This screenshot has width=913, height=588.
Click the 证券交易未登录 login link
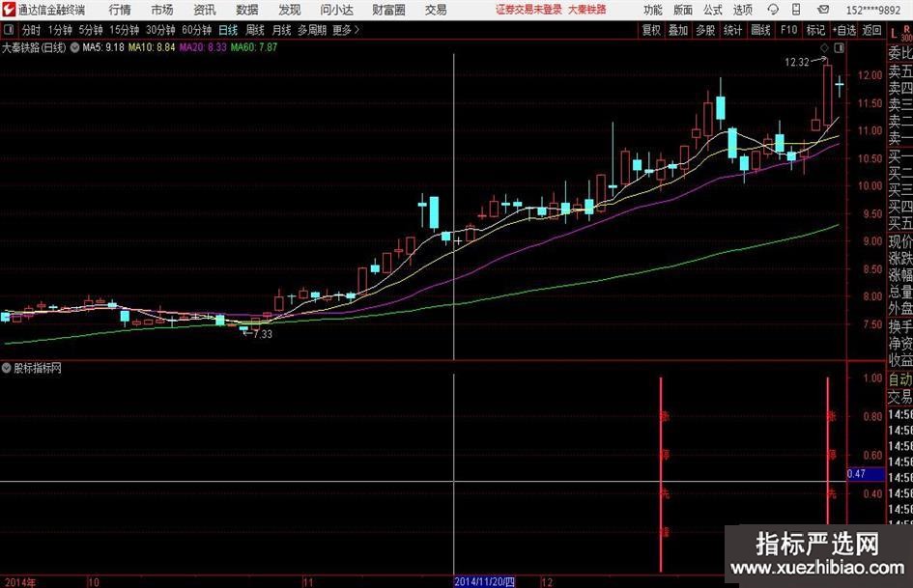point(528,10)
